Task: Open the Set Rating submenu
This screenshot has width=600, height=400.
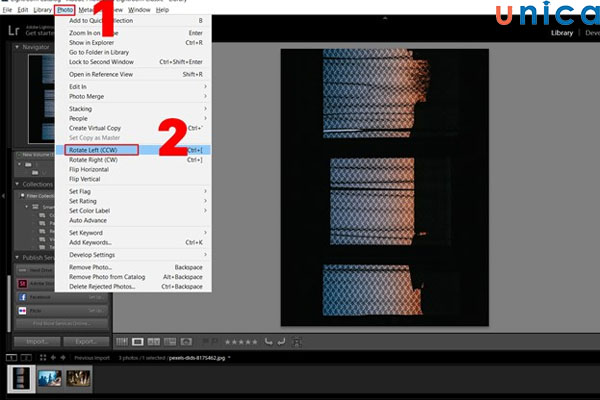Action: 133,201
